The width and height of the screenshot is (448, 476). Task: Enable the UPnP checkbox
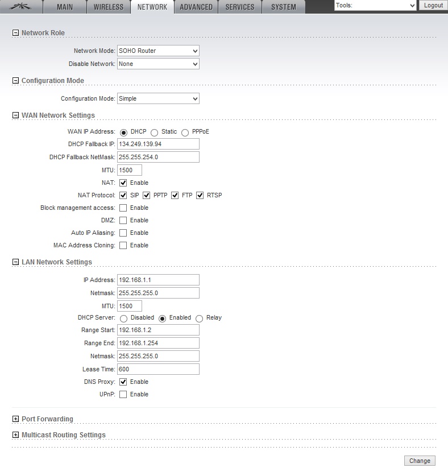click(123, 395)
